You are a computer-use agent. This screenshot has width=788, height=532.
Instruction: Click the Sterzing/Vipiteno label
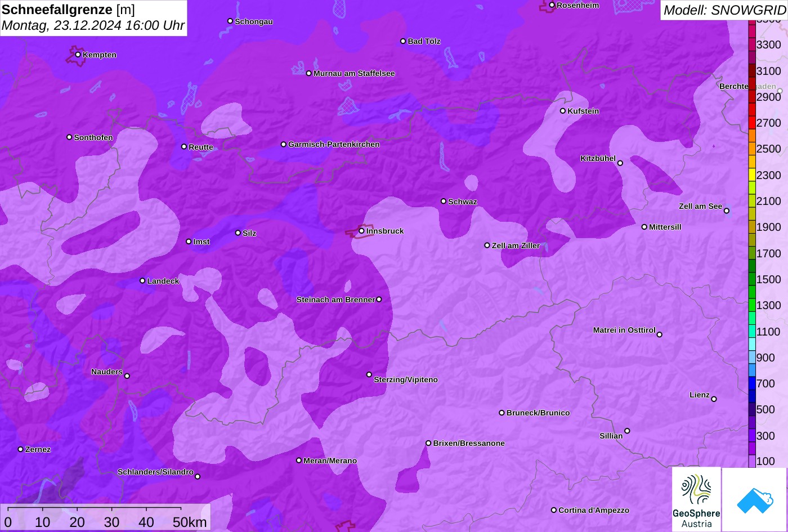pos(406,380)
